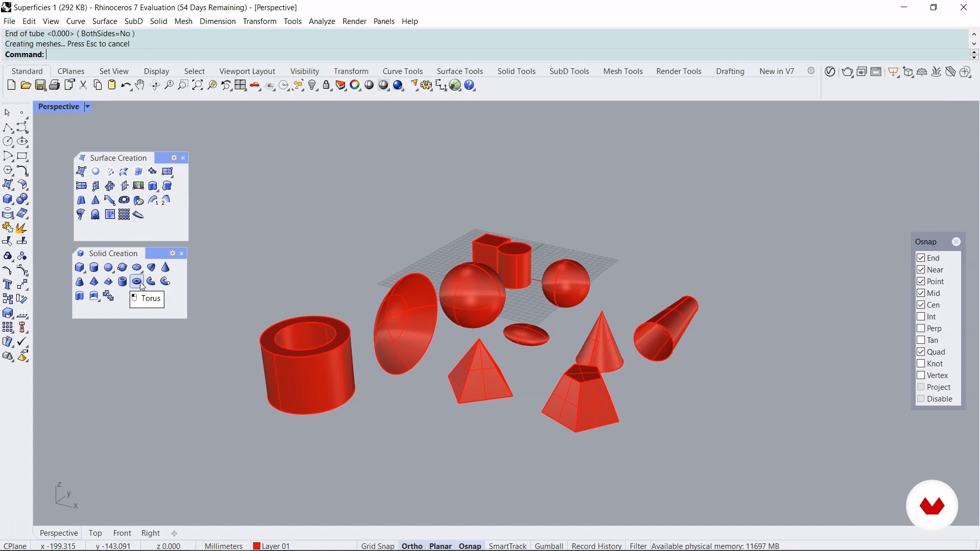Select the Cylinder tool in Solid Creation

point(94,267)
